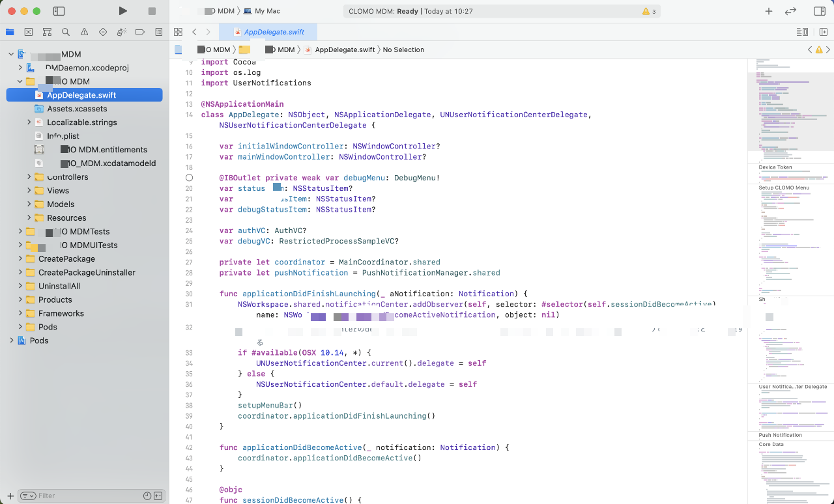Screen dimensions: 834x504
Task: Toggle recently modified files filter clock
Action: (x=147, y=496)
